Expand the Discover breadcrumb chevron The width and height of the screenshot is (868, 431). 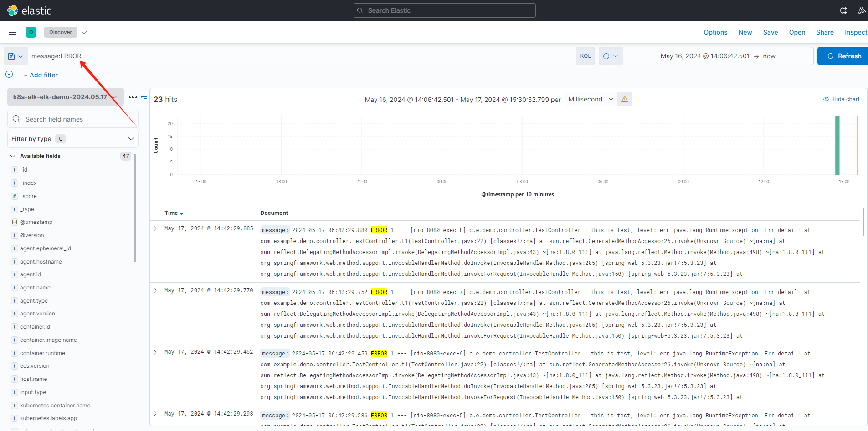click(85, 32)
